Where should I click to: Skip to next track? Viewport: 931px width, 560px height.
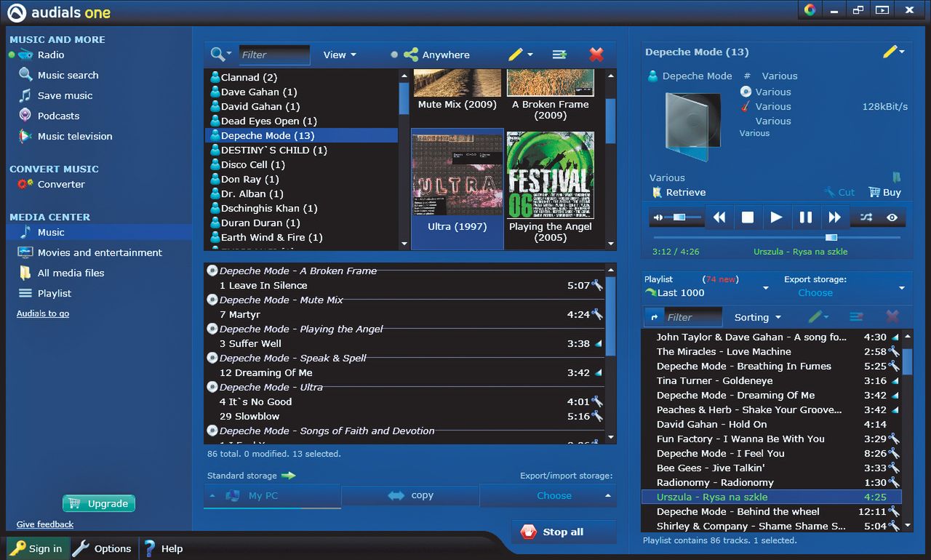click(x=834, y=217)
